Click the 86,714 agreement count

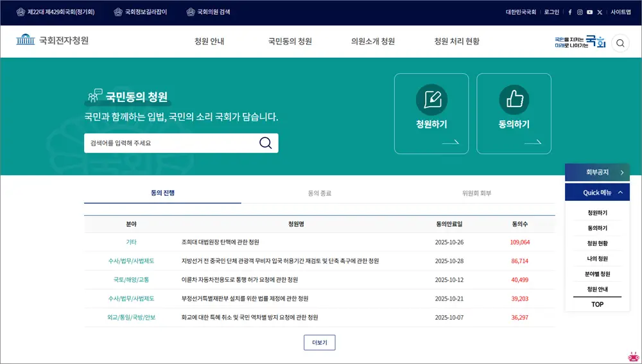tap(520, 261)
